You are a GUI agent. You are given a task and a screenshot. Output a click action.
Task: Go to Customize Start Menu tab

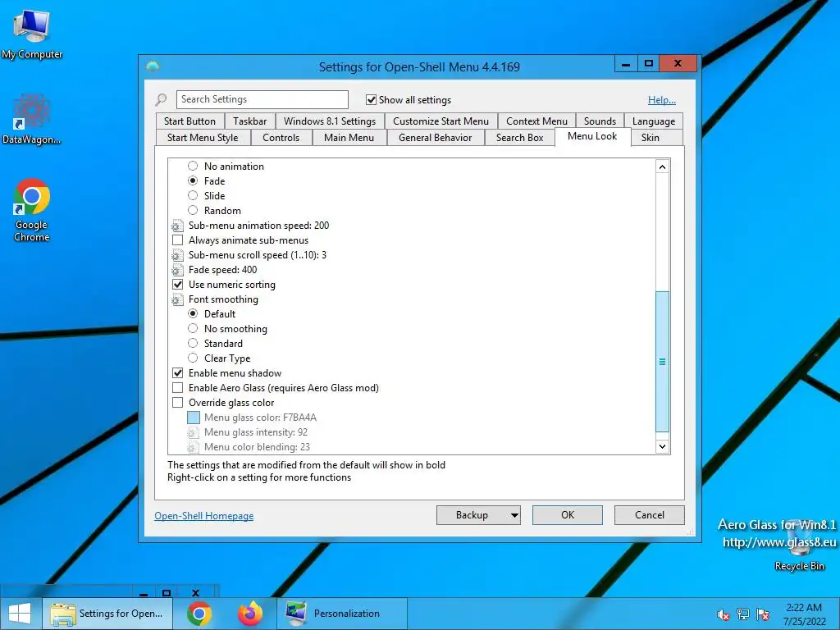click(x=441, y=121)
